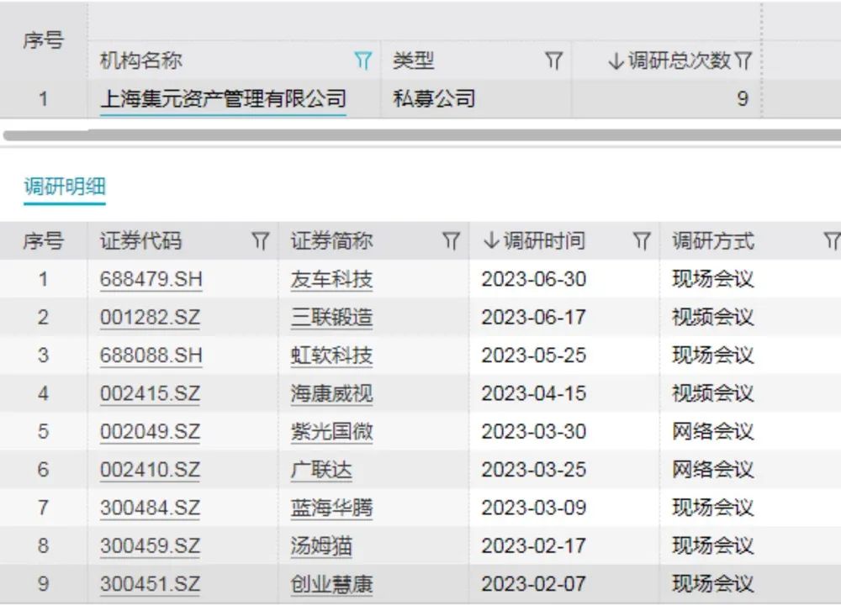The width and height of the screenshot is (841, 616).
Task: Click the 广联达 stock name
Action: click(321, 470)
